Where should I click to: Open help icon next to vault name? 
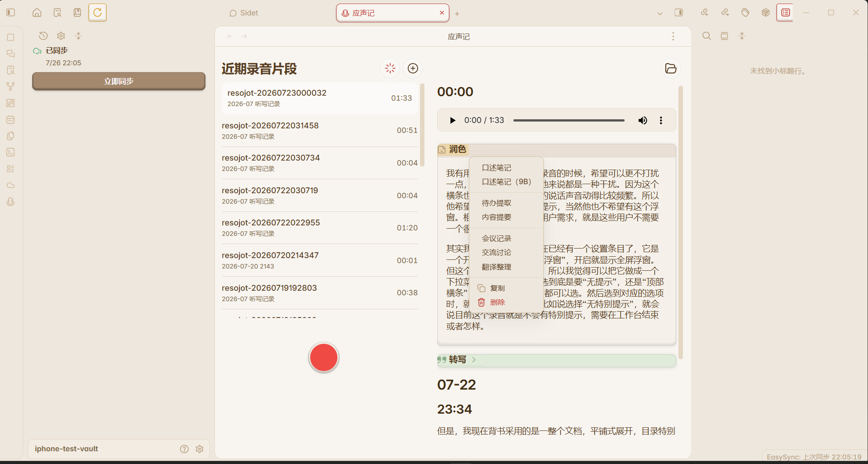tap(184, 449)
